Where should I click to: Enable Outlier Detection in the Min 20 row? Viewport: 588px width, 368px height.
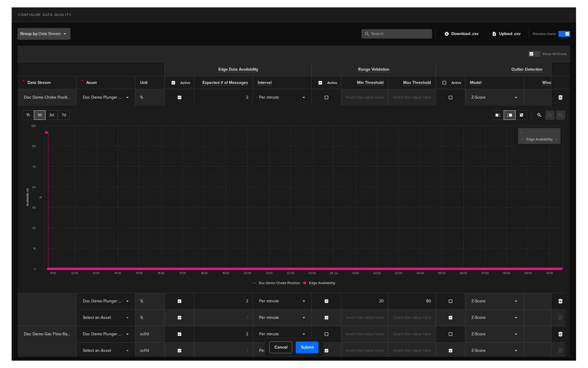pyautogui.click(x=450, y=301)
